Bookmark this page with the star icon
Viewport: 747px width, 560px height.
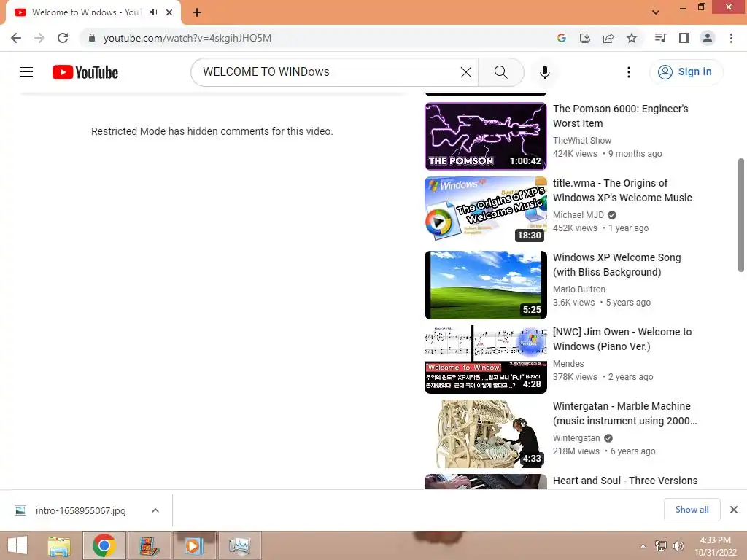pyautogui.click(x=632, y=38)
